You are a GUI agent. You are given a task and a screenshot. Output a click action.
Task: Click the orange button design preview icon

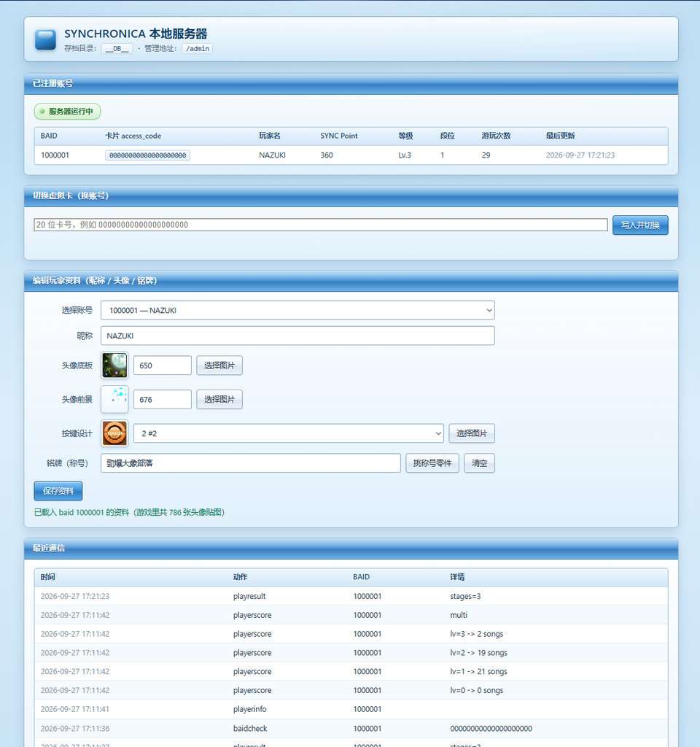pyautogui.click(x=114, y=433)
